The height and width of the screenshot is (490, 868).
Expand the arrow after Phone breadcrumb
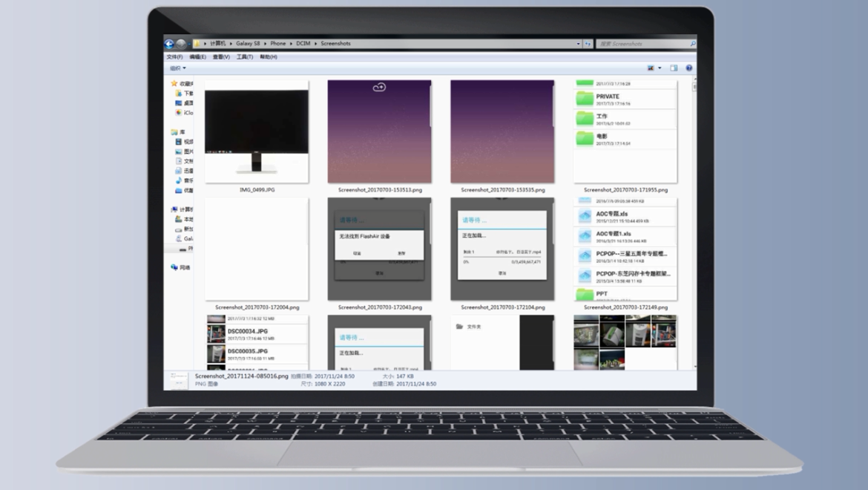(x=291, y=43)
